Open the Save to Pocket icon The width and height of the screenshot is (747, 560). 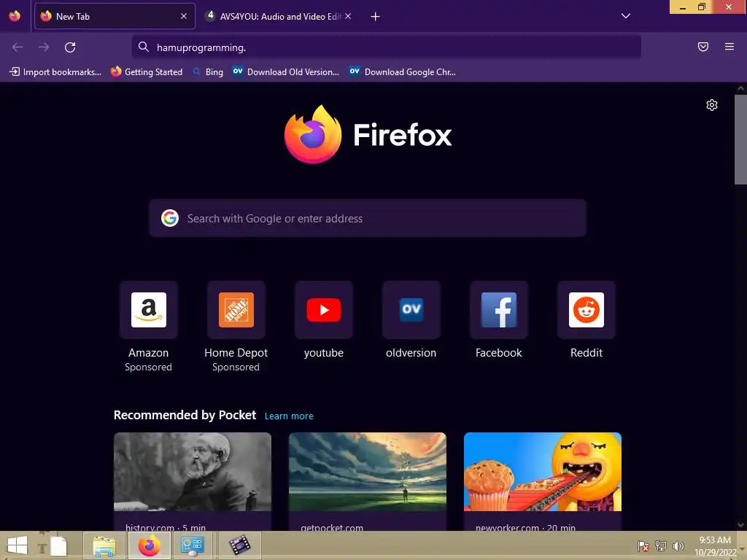(703, 47)
